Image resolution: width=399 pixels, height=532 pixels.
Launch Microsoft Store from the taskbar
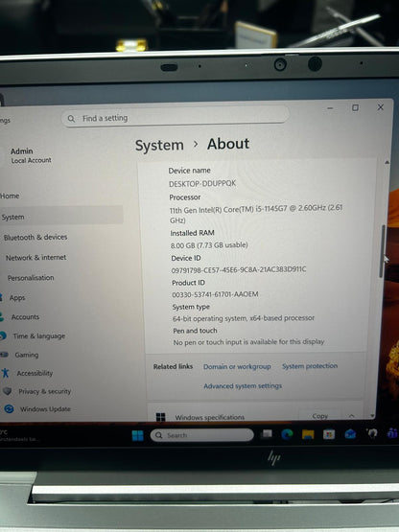[329, 434]
